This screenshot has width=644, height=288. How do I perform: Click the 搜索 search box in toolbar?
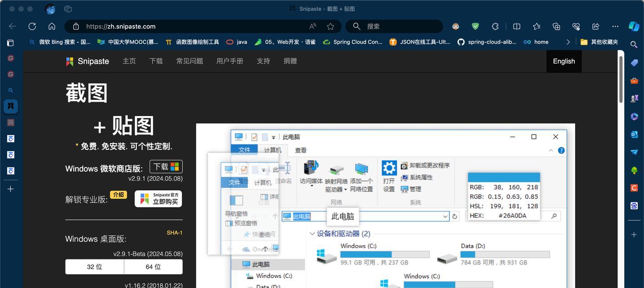click(394, 27)
